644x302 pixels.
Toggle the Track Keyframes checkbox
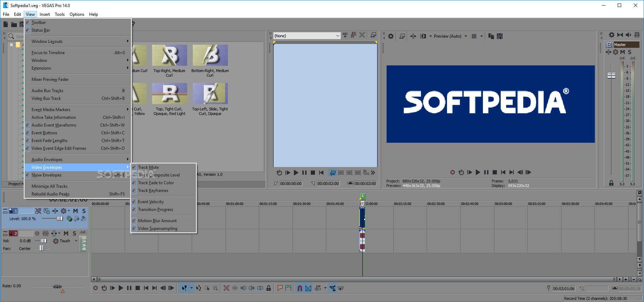tap(134, 191)
